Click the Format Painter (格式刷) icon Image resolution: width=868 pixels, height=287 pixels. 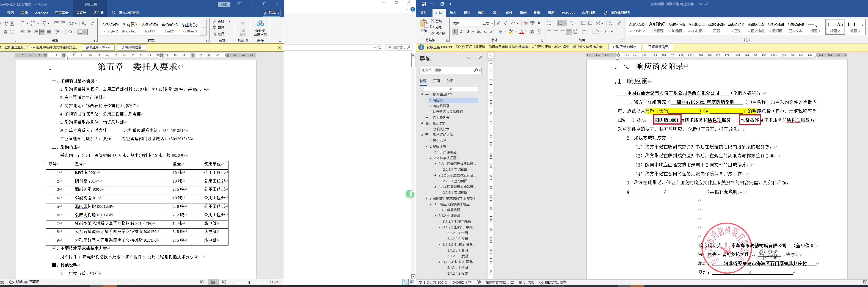click(433, 34)
